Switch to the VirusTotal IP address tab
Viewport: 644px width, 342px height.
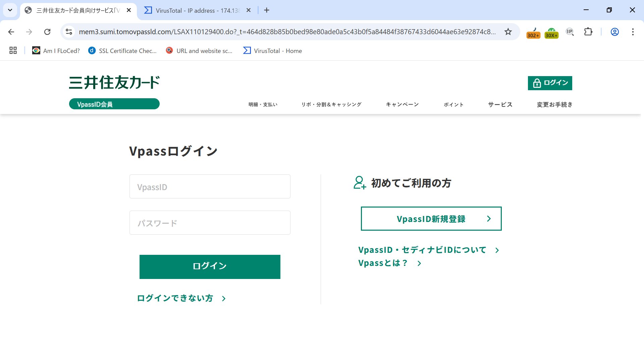click(x=198, y=10)
